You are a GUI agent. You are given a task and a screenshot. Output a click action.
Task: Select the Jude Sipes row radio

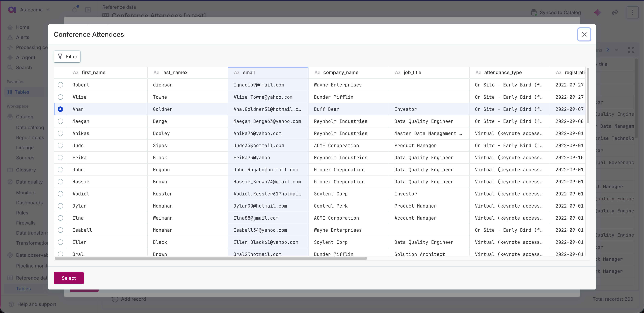pos(60,145)
